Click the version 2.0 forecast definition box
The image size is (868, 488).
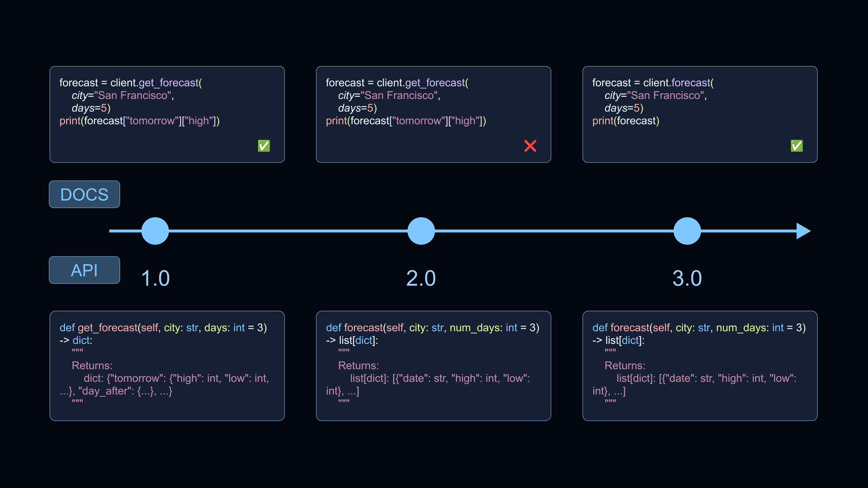pyautogui.click(x=433, y=366)
